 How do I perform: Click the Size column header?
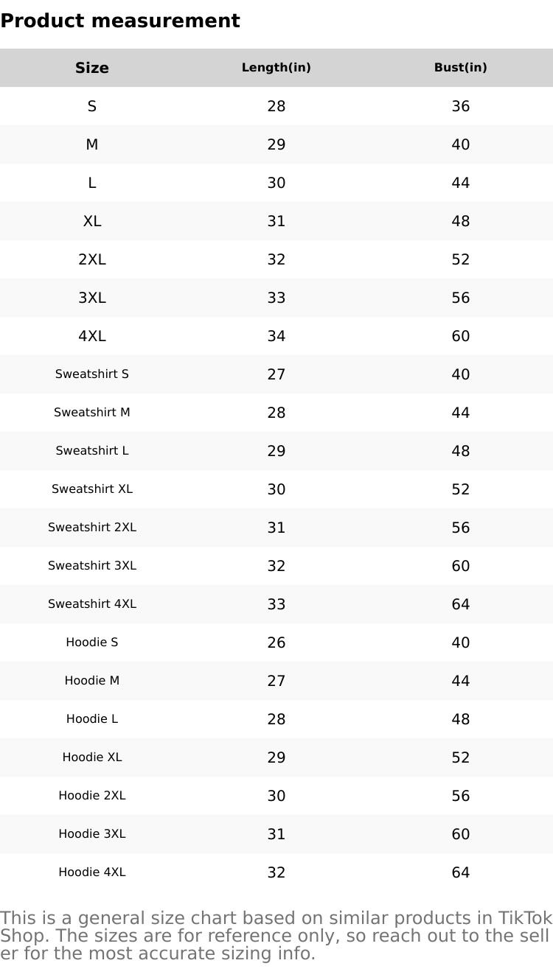tap(92, 68)
